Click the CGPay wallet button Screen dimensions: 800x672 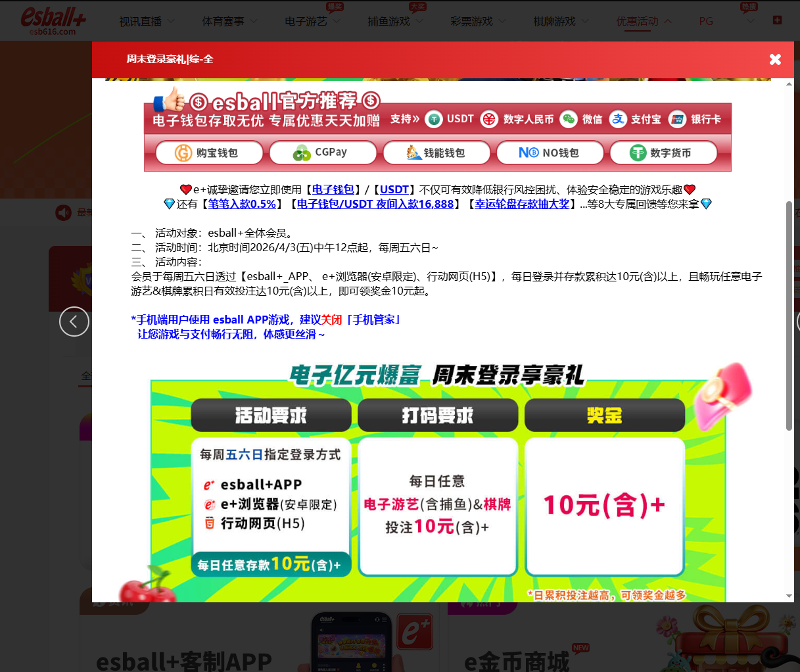point(323,153)
